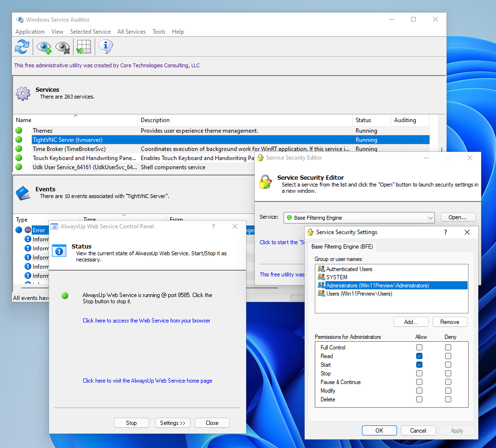Click the Refresh toolbar icon in Windows Service Auditor

click(22, 47)
